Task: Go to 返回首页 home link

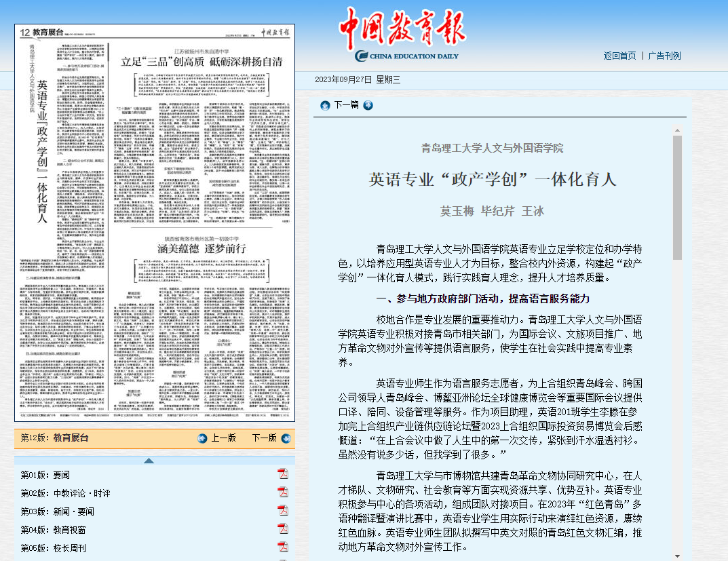Action: click(x=619, y=56)
